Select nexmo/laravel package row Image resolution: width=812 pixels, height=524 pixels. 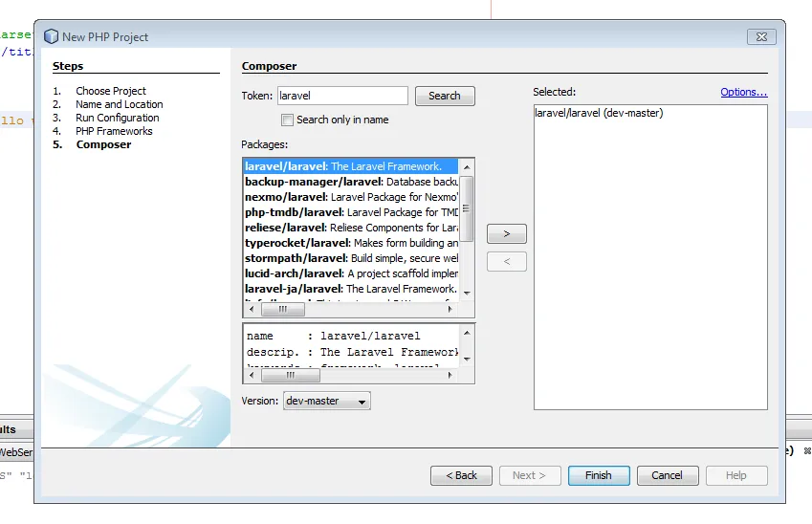pyautogui.click(x=351, y=197)
